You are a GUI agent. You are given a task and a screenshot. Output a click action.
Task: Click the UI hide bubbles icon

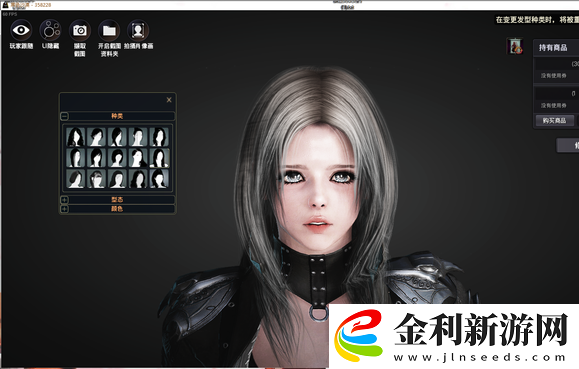pos(51,30)
